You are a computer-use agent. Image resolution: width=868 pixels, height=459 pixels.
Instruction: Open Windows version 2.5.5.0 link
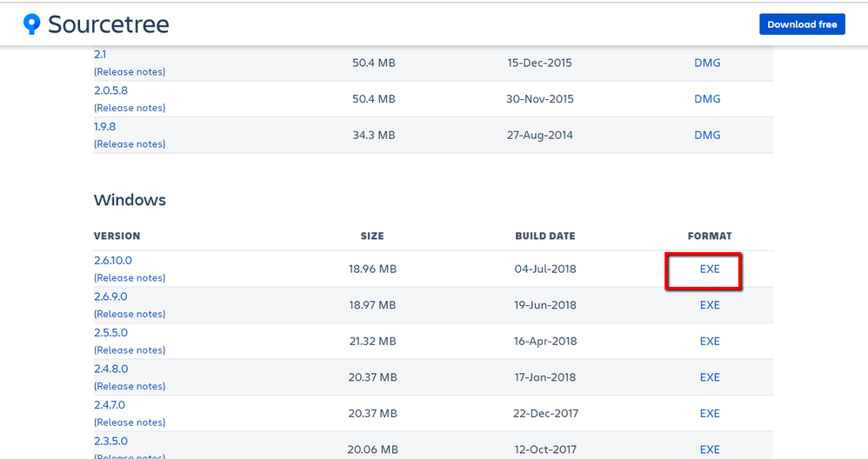point(110,333)
